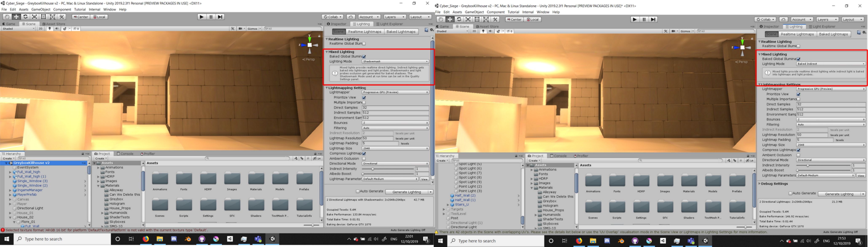Open the Window menu in right window
868x247 pixels.
click(x=543, y=12)
